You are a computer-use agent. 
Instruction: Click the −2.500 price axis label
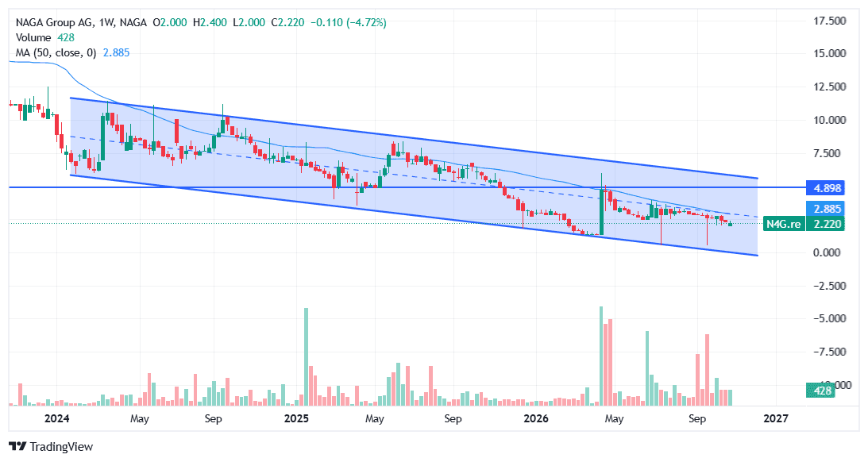(x=829, y=286)
